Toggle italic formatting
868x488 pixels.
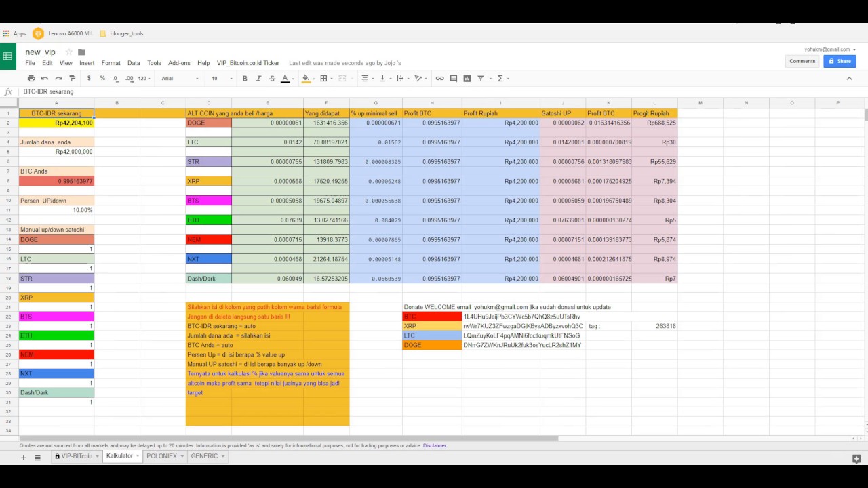258,79
